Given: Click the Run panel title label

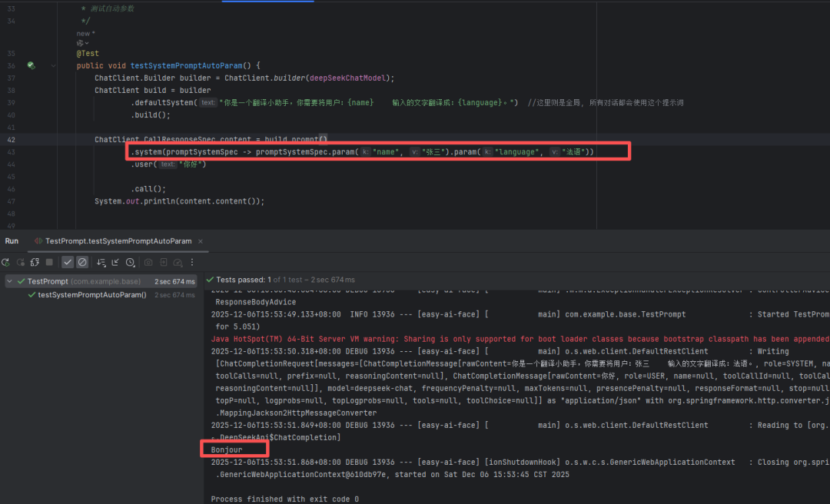Looking at the screenshot, I should [12, 240].
